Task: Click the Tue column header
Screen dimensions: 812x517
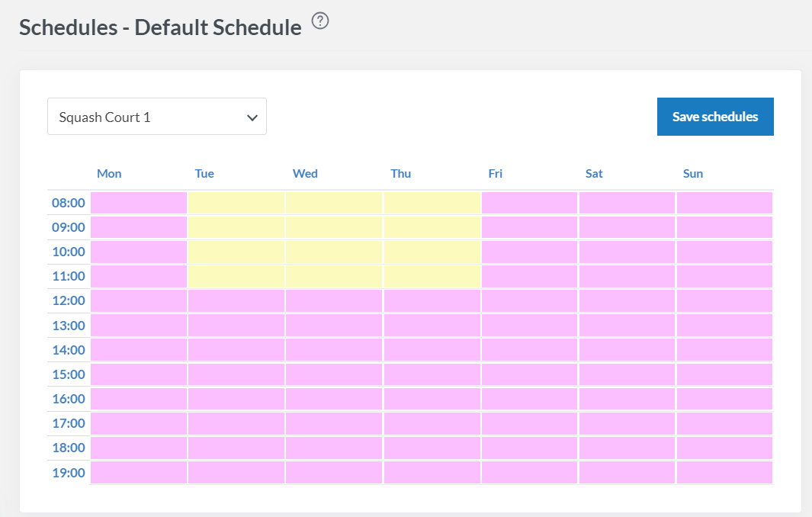Action: pyautogui.click(x=204, y=174)
